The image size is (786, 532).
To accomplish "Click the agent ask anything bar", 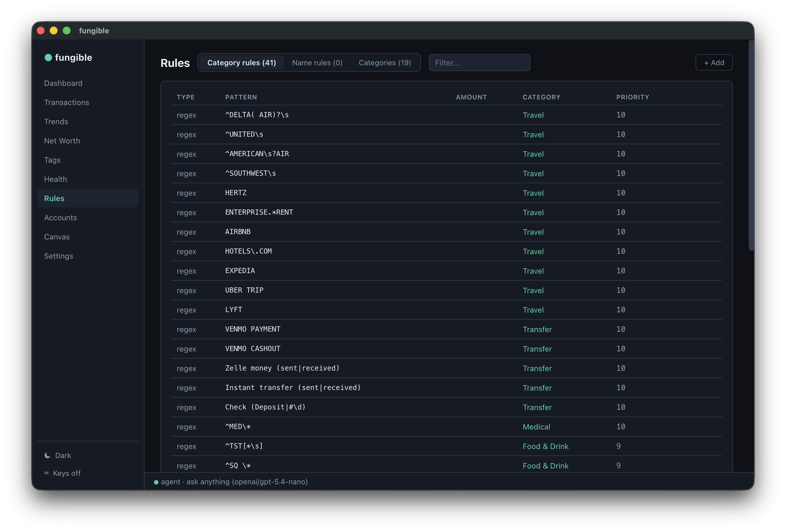I will pyautogui.click(x=449, y=482).
